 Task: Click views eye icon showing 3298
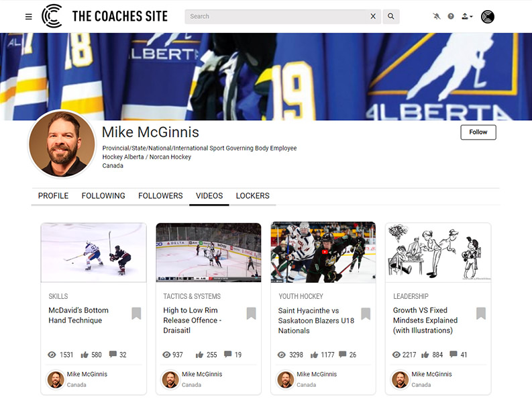click(281, 355)
